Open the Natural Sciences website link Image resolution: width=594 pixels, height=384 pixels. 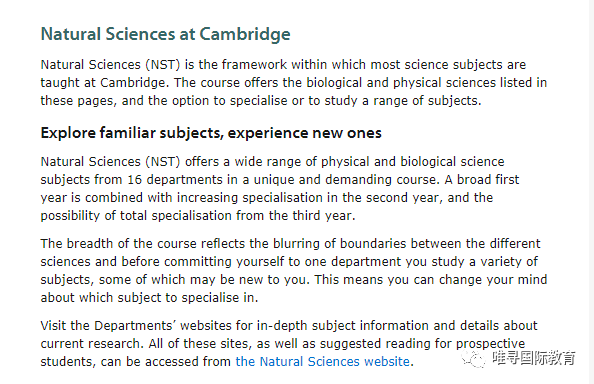[322, 362]
